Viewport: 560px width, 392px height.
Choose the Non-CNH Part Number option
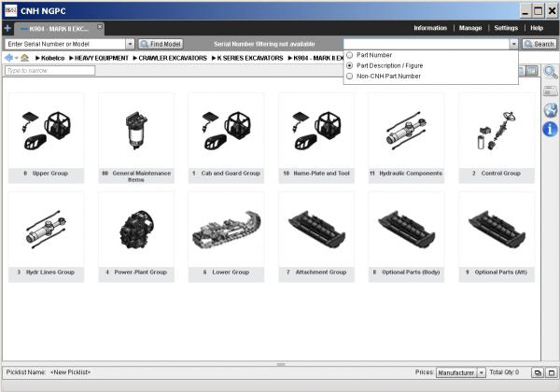point(349,77)
